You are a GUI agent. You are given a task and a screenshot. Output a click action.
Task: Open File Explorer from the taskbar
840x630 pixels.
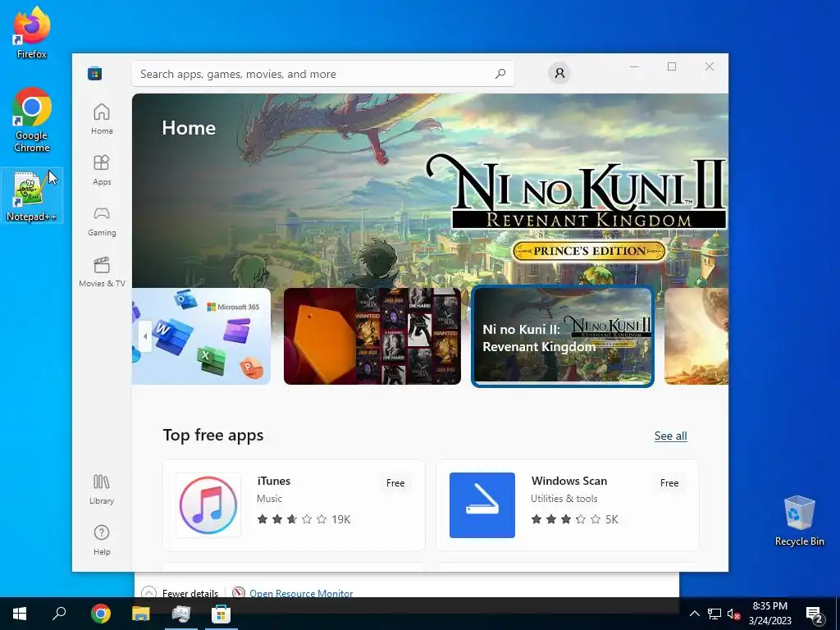coord(141,614)
